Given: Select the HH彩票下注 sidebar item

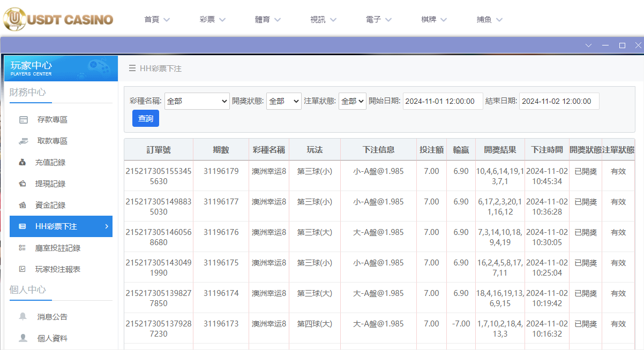Looking at the screenshot, I should (61, 226).
